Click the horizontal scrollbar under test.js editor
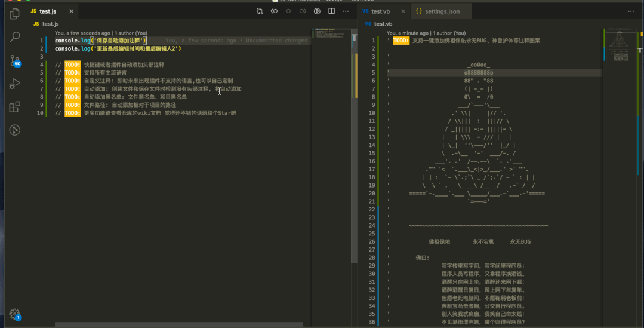 [x=179, y=324]
